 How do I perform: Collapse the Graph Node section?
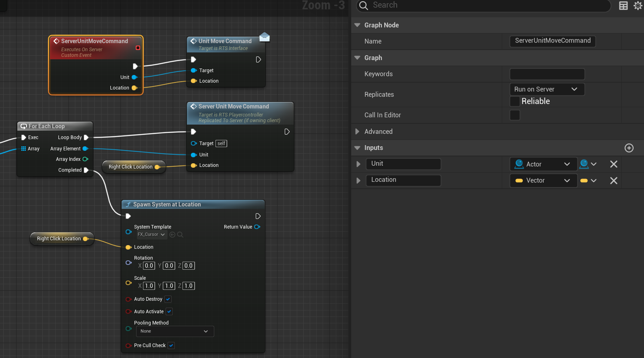coord(357,25)
